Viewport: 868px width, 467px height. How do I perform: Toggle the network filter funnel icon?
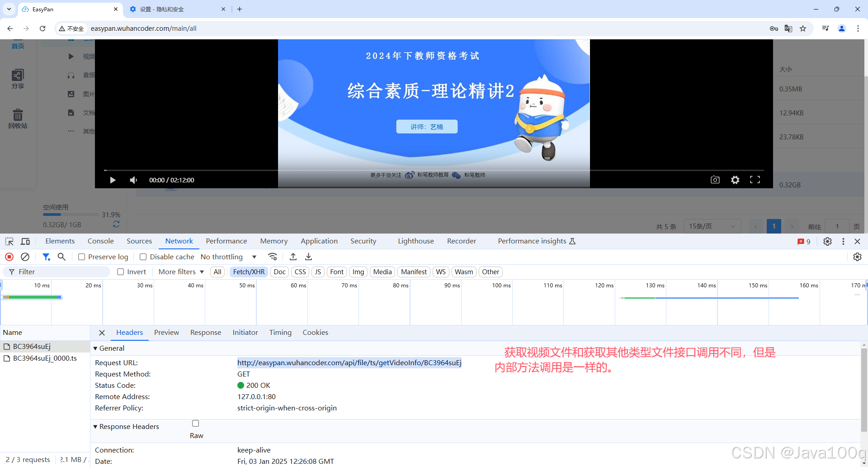tap(46, 257)
